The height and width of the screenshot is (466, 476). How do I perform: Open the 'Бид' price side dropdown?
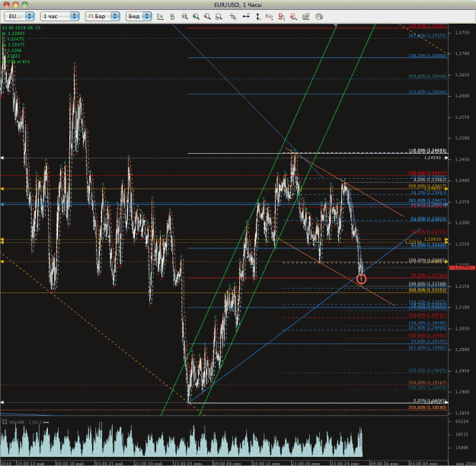[x=139, y=17]
